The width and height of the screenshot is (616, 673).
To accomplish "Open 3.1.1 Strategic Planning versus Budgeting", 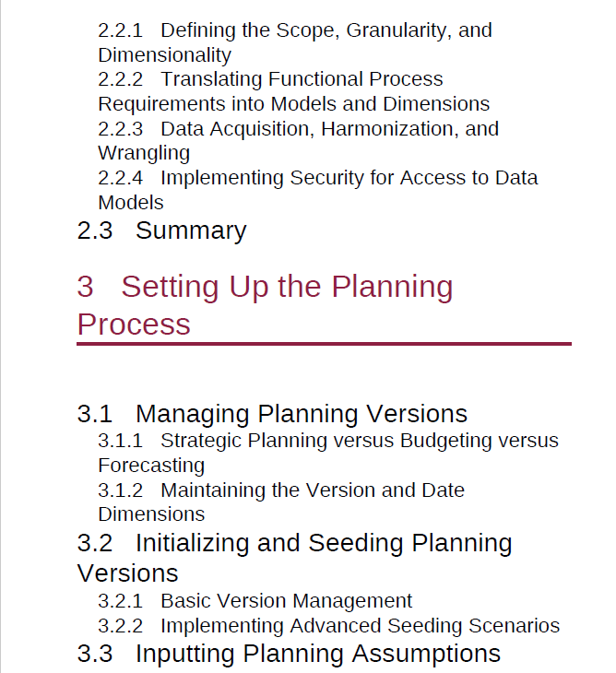I will (328, 453).
